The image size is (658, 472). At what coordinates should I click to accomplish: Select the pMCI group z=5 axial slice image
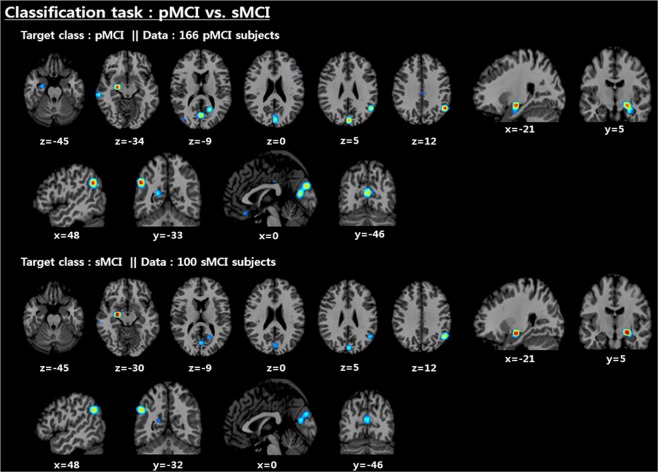(x=348, y=89)
